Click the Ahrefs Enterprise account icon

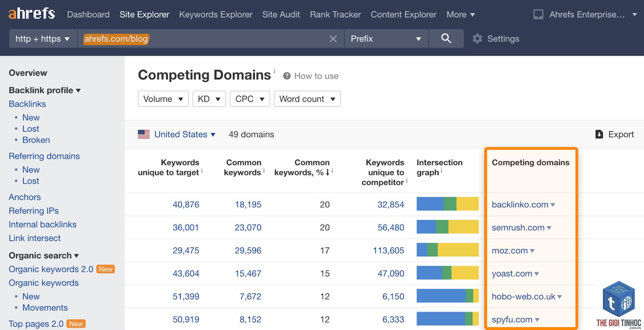(538, 14)
